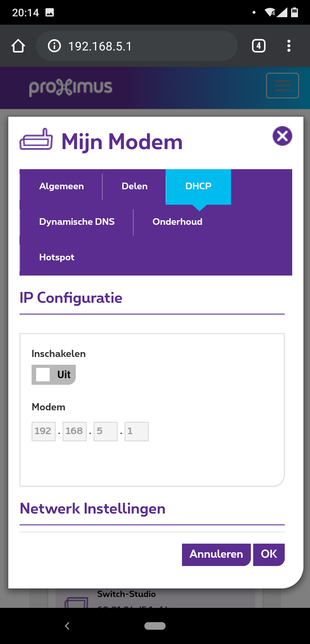Tap the Android back navigation arrow
The height and width of the screenshot is (644, 310).
click(x=67, y=626)
